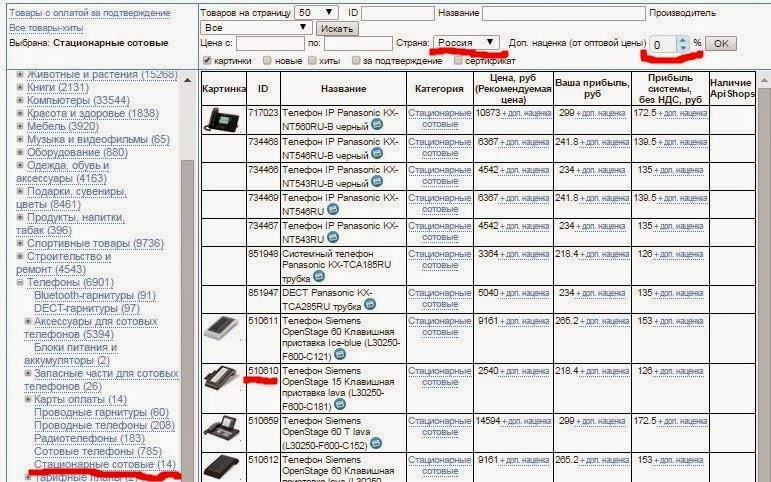Expand Аксессуары для сотовых телефонов node
The height and width of the screenshot is (482, 771).
point(28,321)
